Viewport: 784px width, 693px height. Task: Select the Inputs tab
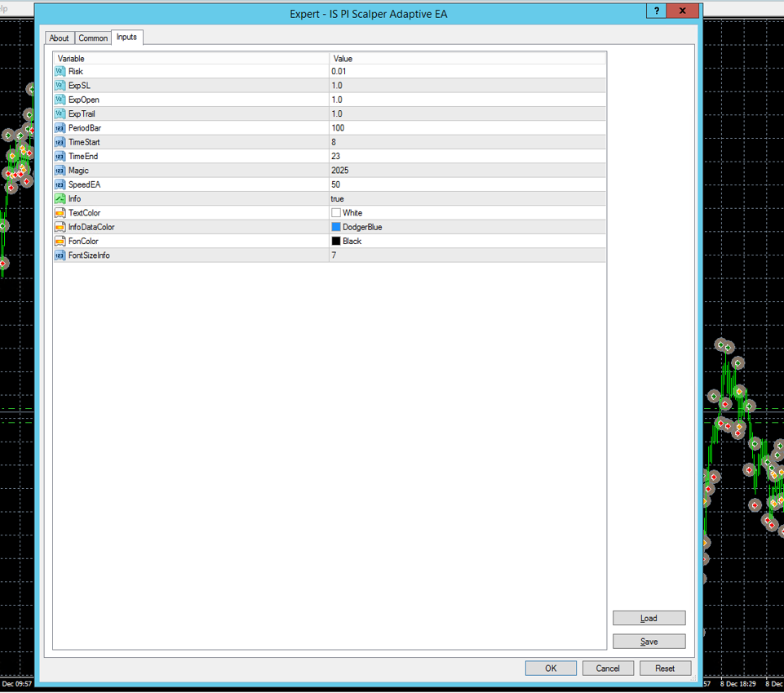126,37
